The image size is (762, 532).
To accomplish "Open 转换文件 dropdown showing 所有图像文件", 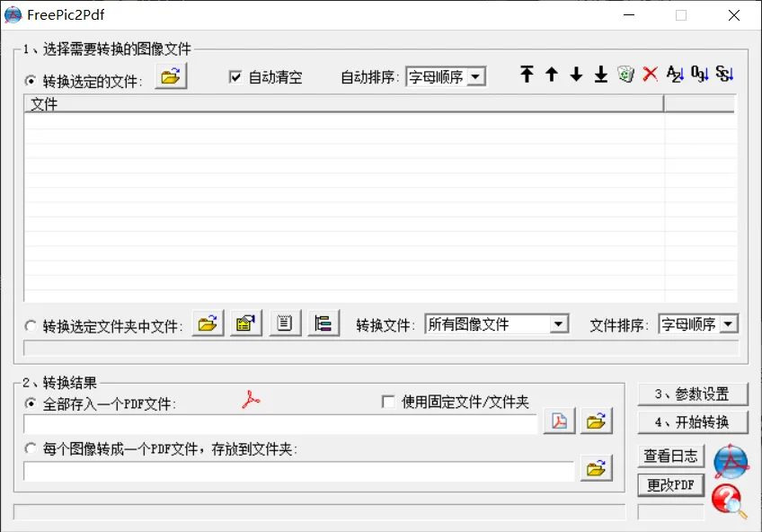I will point(497,324).
